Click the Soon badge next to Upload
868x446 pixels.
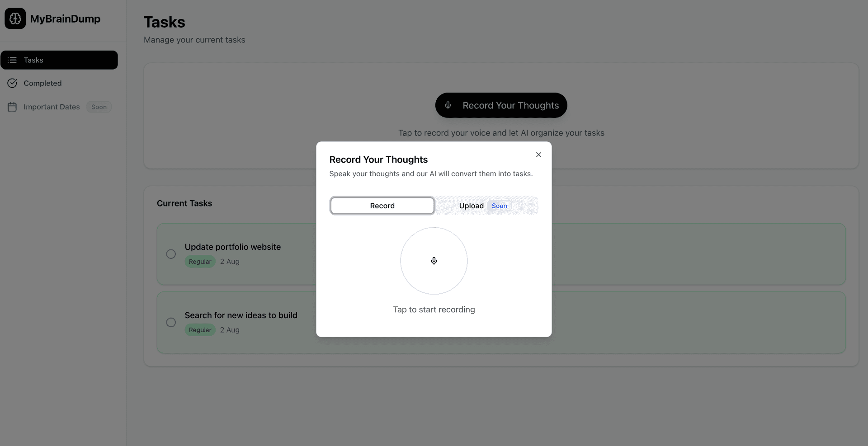tap(499, 206)
